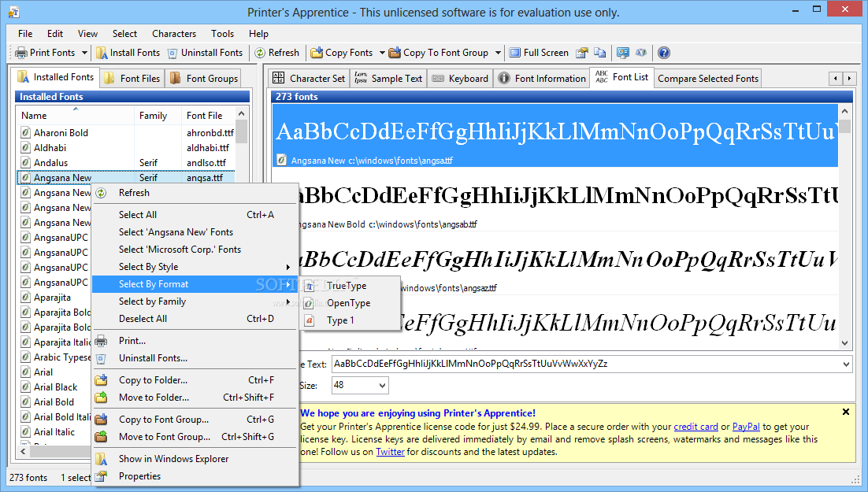The image size is (868, 492).
Task: Click the toolbar icon left of Help
Action: [x=641, y=53]
